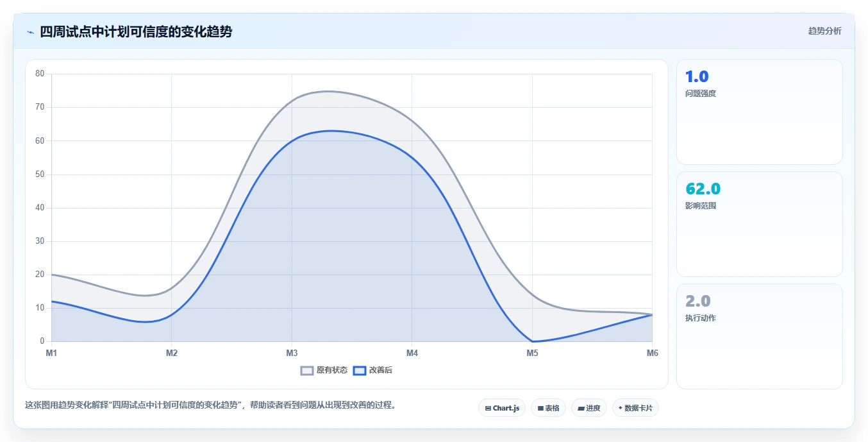
Task: Toggle the 原有状态 legend item
Action: click(324, 370)
